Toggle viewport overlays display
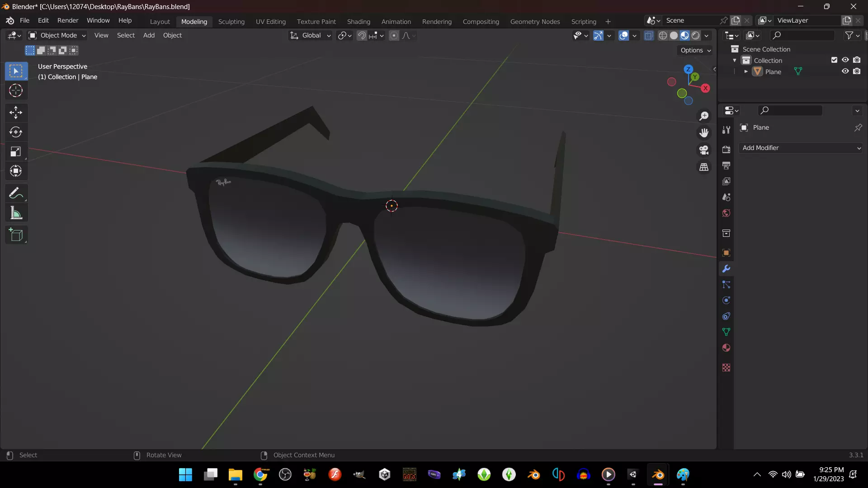 coord(623,36)
